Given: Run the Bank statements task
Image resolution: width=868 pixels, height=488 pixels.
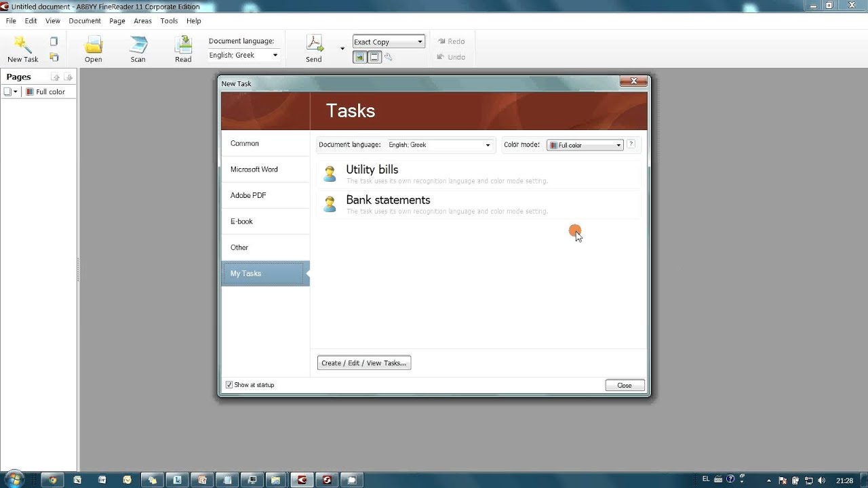Looking at the screenshot, I should pos(478,204).
